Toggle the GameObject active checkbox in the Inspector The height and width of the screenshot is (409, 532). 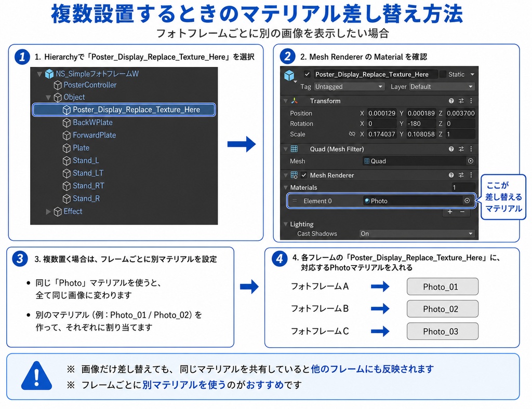click(x=307, y=74)
